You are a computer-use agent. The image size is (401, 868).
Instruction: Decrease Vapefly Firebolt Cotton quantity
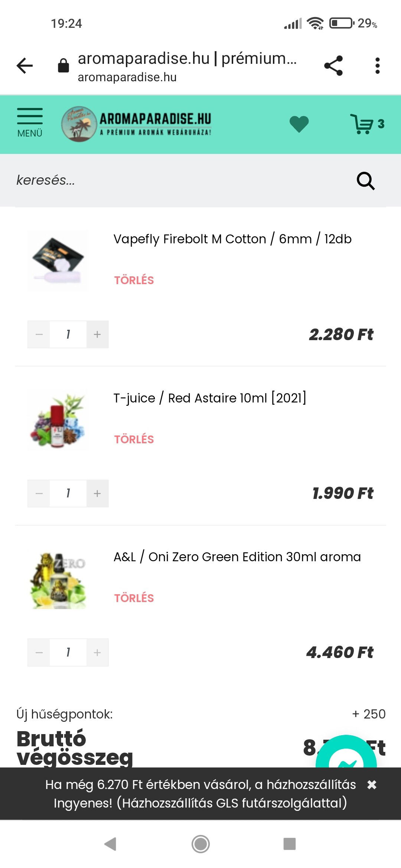point(39,335)
